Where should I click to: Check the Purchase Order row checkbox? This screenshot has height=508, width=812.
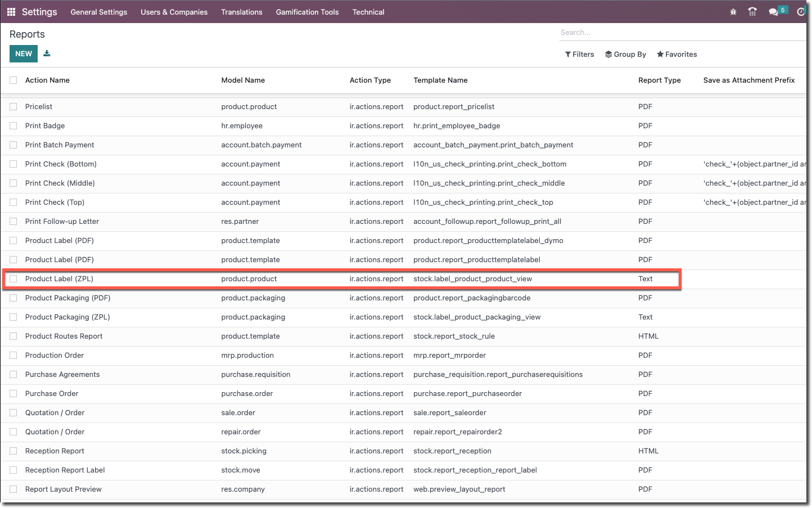(13, 394)
